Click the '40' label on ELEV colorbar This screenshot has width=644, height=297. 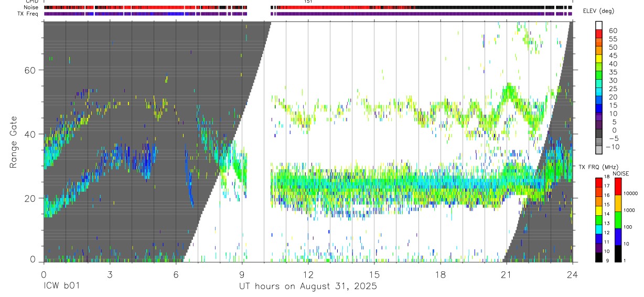point(613,64)
